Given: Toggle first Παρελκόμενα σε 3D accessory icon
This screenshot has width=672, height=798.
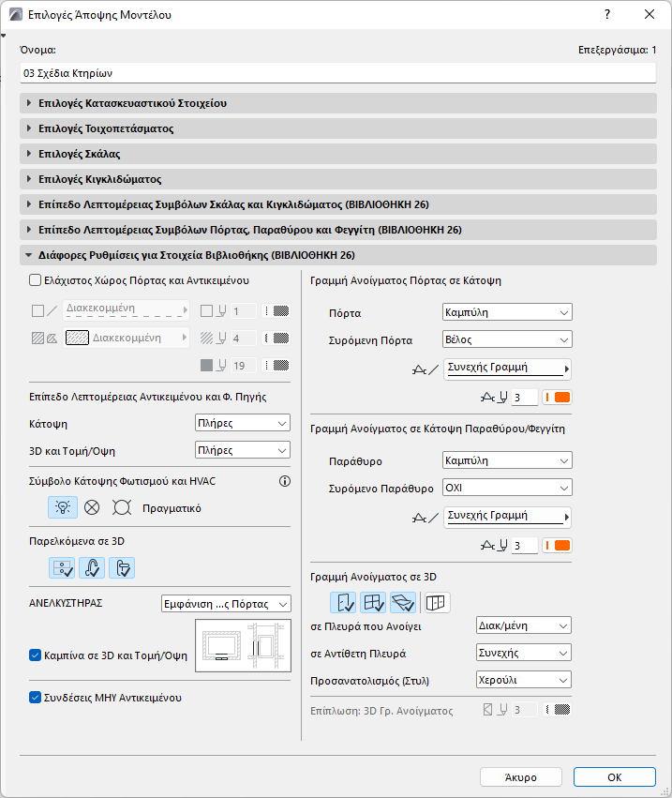Looking at the screenshot, I should click(62, 568).
